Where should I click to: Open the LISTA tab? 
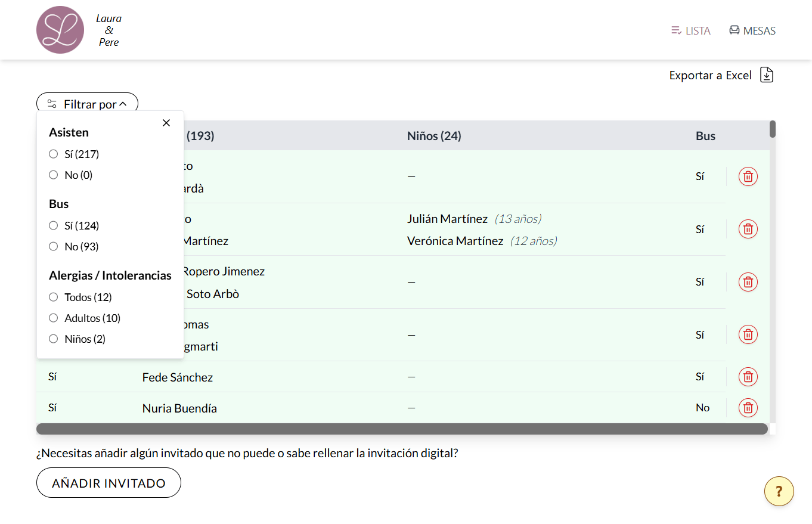coord(690,30)
